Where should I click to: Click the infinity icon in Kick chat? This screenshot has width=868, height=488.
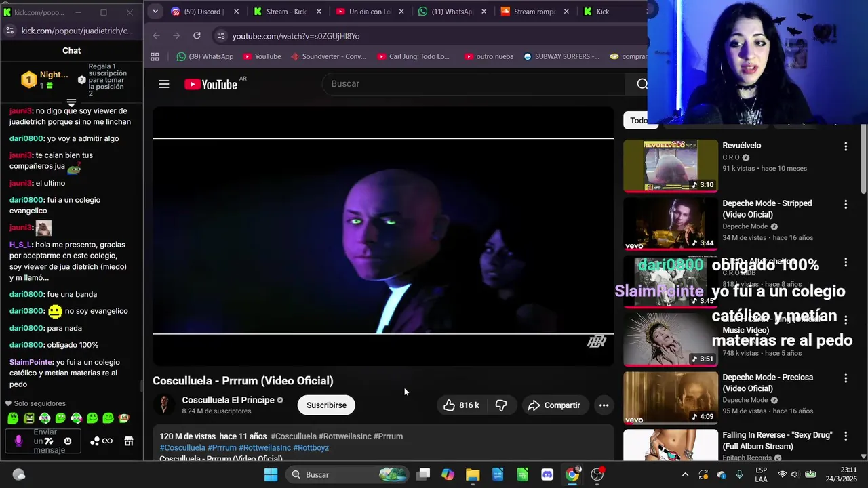(x=108, y=441)
